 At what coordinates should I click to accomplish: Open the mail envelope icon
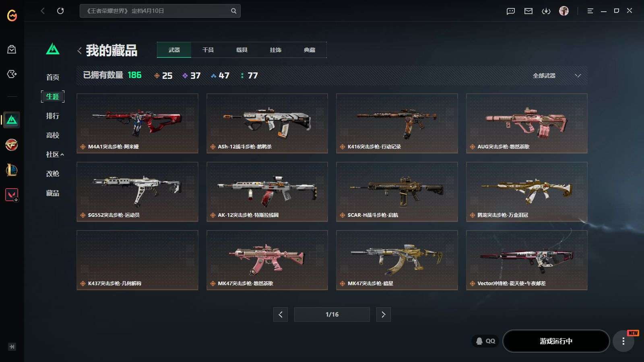click(528, 11)
